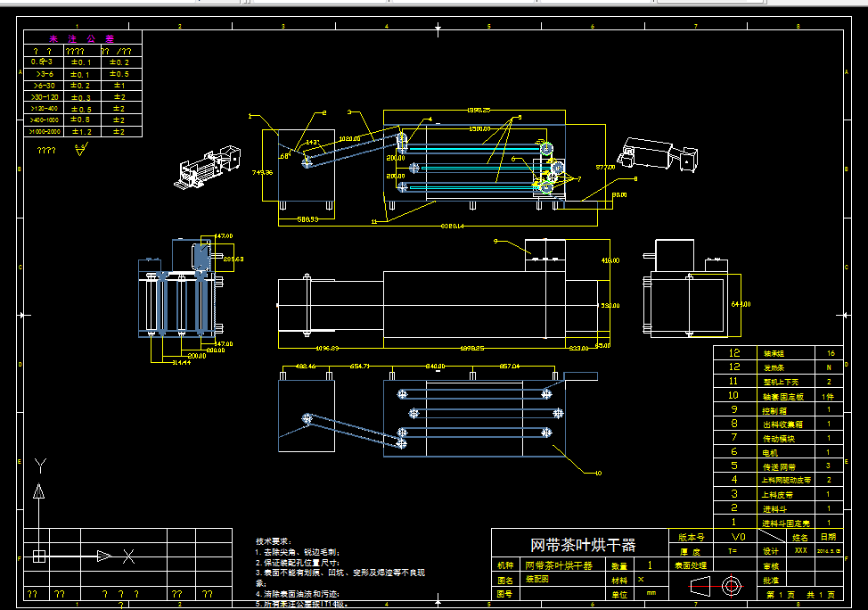
Task: Click the UCS Y axis arrow
Action: point(38,491)
